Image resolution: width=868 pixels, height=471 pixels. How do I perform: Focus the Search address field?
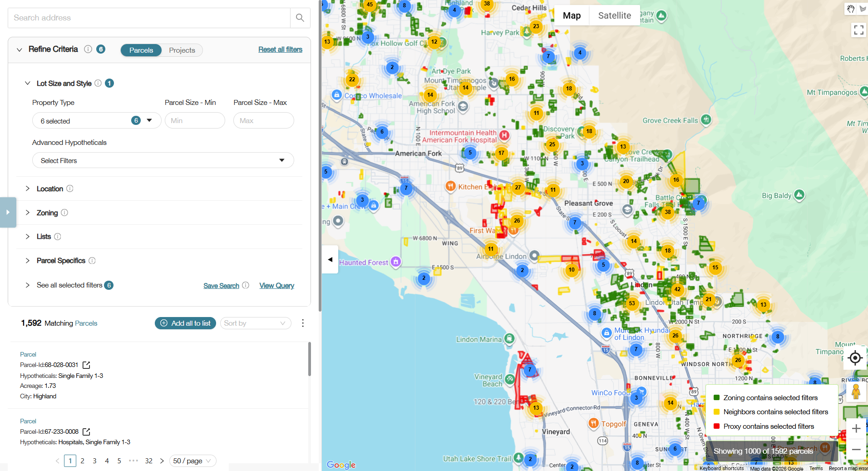(149, 18)
